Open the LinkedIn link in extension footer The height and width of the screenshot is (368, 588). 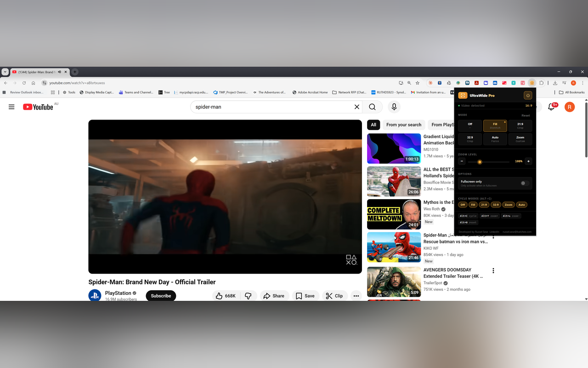coord(494,232)
